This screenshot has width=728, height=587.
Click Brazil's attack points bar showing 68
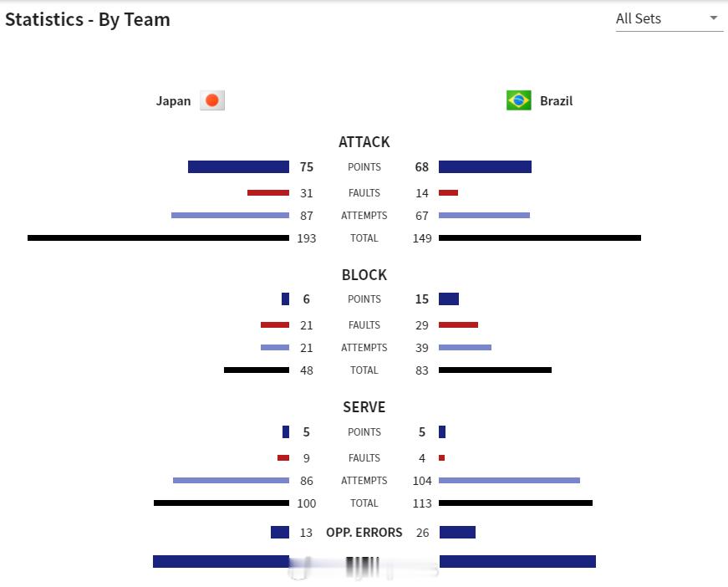(x=485, y=166)
